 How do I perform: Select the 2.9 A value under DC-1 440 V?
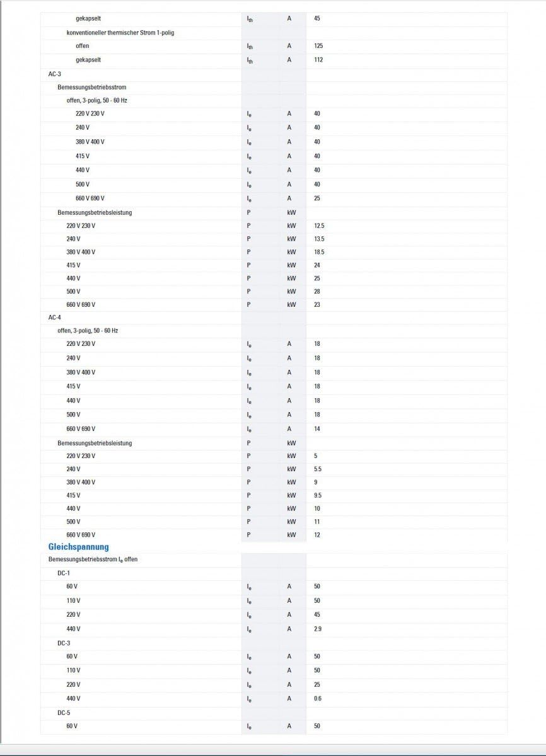click(x=317, y=629)
